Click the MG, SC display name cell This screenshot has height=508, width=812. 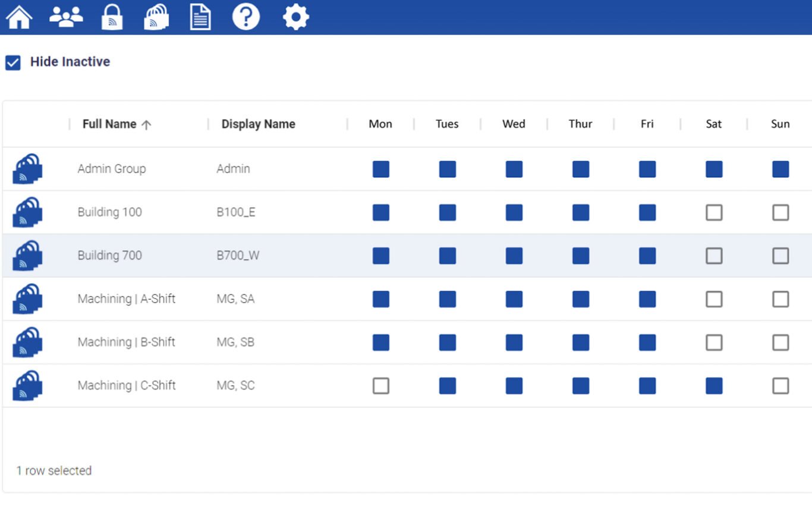235,386
